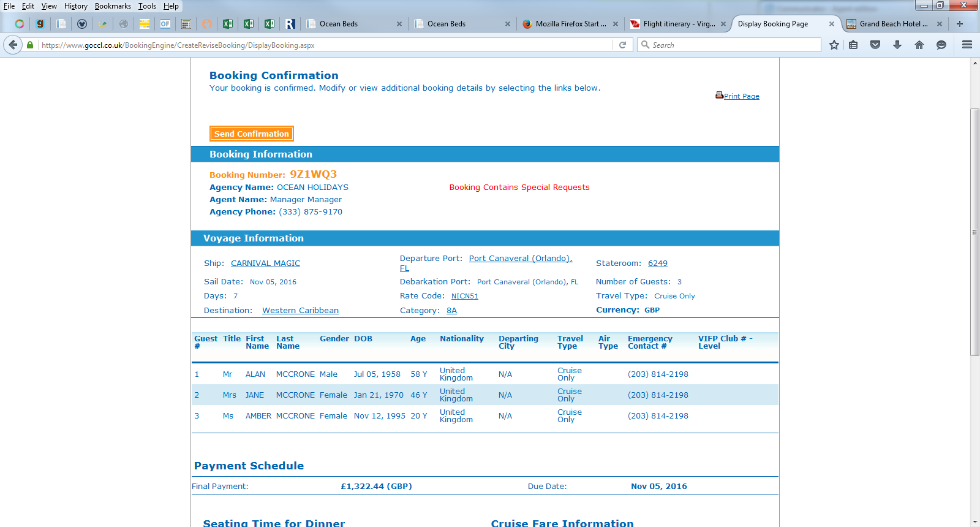Switch to the yellow striped pinned tab

pos(145,24)
